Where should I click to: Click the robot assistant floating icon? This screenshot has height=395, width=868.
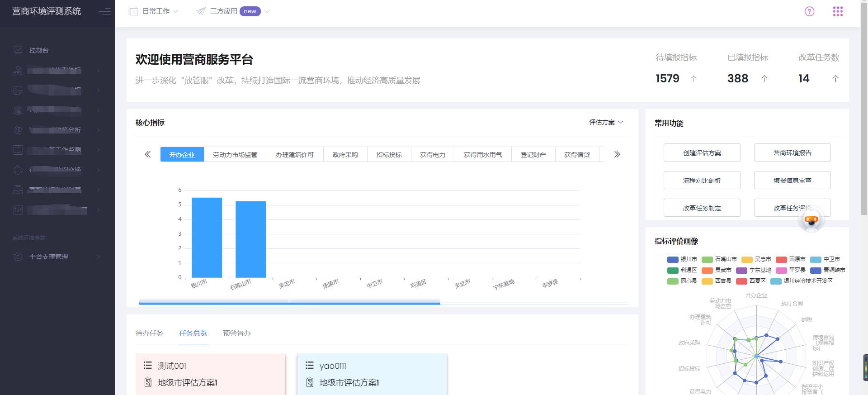[811, 220]
